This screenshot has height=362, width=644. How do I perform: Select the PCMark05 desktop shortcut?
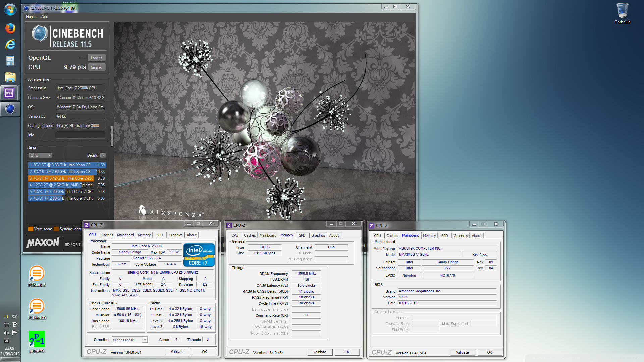(37, 309)
